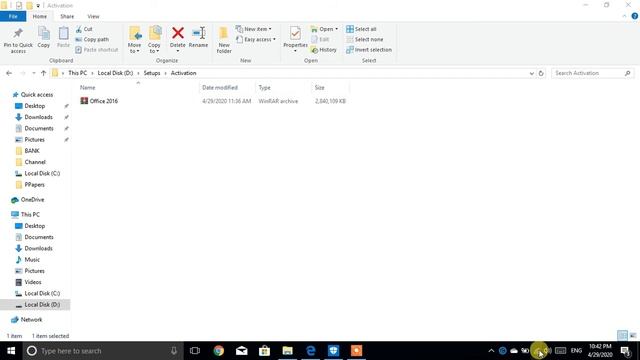Open Microsoft Edge from the taskbar
640x360 pixels.
pyautogui.click(x=311, y=351)
